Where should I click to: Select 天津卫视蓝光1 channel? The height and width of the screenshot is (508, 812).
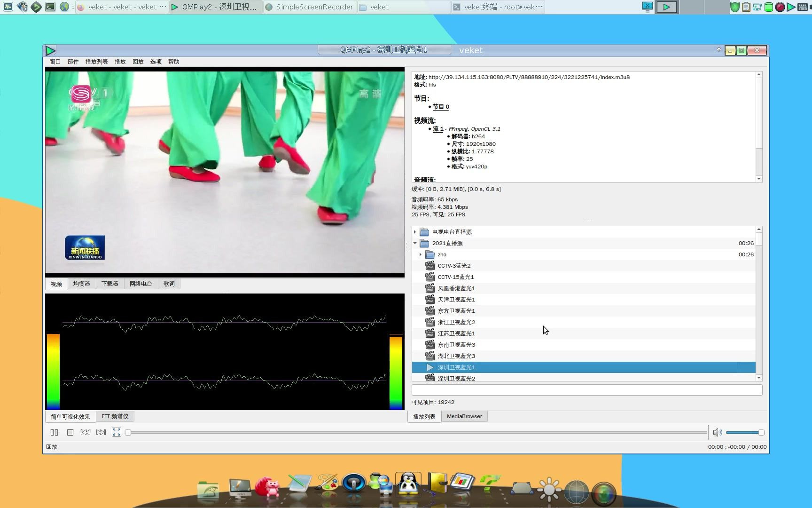click(584, 300)
